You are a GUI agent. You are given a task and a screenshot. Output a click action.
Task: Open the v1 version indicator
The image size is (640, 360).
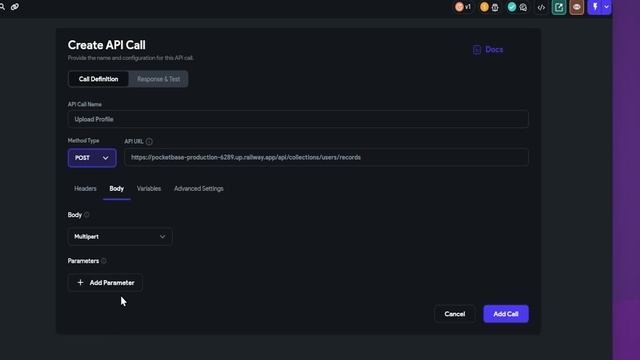click(x=463, y=7)
